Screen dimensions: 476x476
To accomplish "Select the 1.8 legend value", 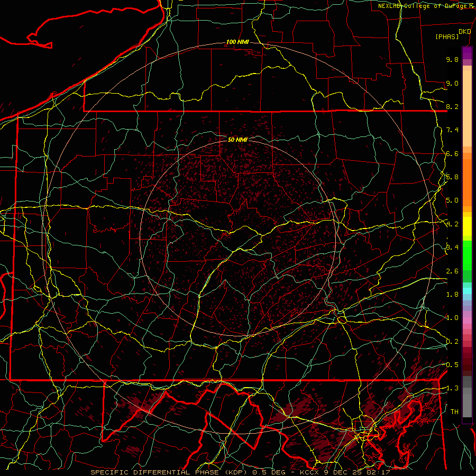I will 452,295.
